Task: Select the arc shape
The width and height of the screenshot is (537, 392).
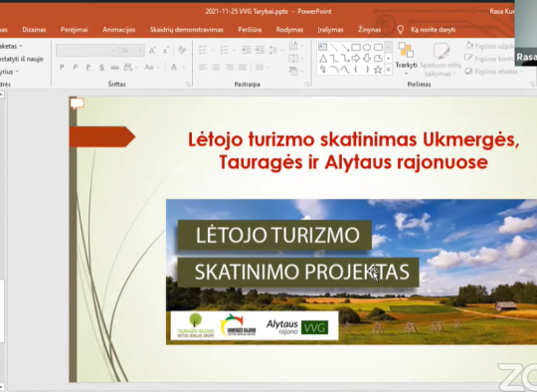Action: point(334,70)
